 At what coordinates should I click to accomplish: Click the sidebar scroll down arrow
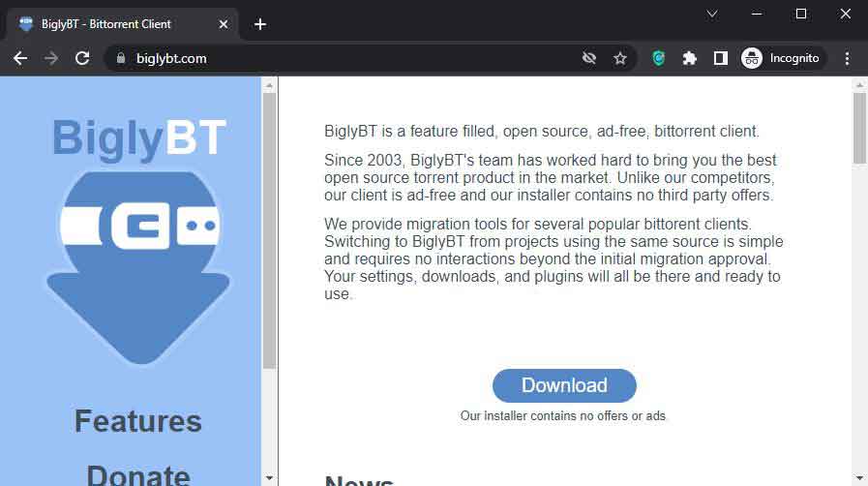coord(269,477)
